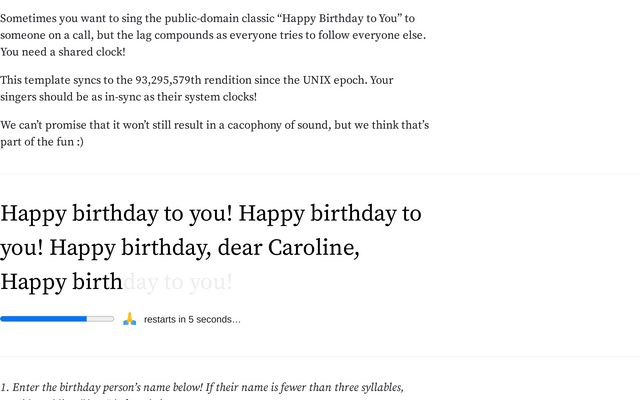This screenshot has height=400, width=640.
Task: Click the "Happy birth" text on the third lyric line
Action: click(61, 282)
